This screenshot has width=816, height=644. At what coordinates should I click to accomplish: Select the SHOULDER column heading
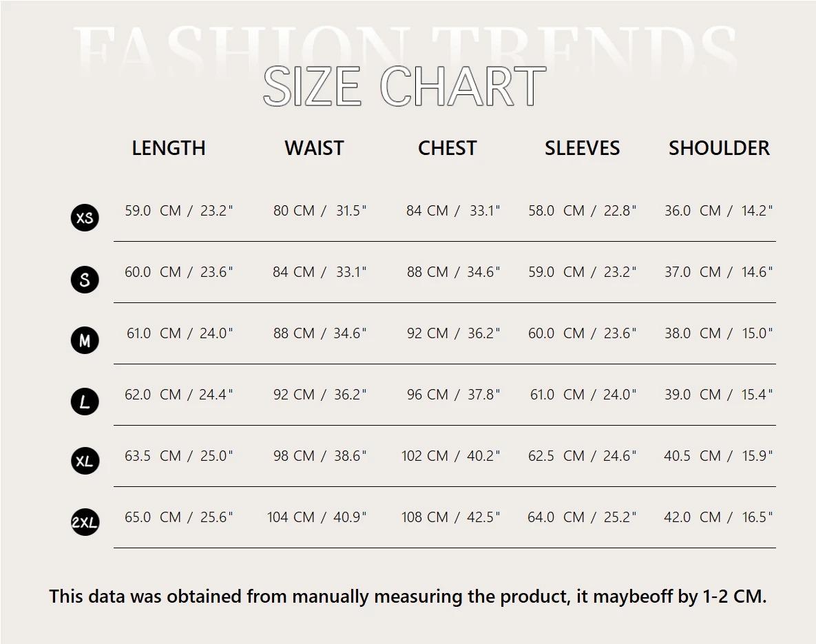pyautogui.click(x=719, y=148)
